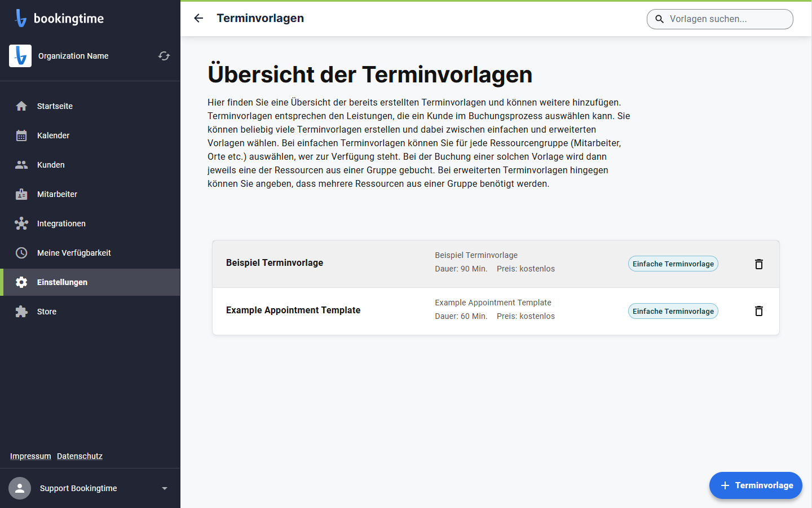
Task: Click the Store puzzle piece icon
Action: tap(21, 312)
